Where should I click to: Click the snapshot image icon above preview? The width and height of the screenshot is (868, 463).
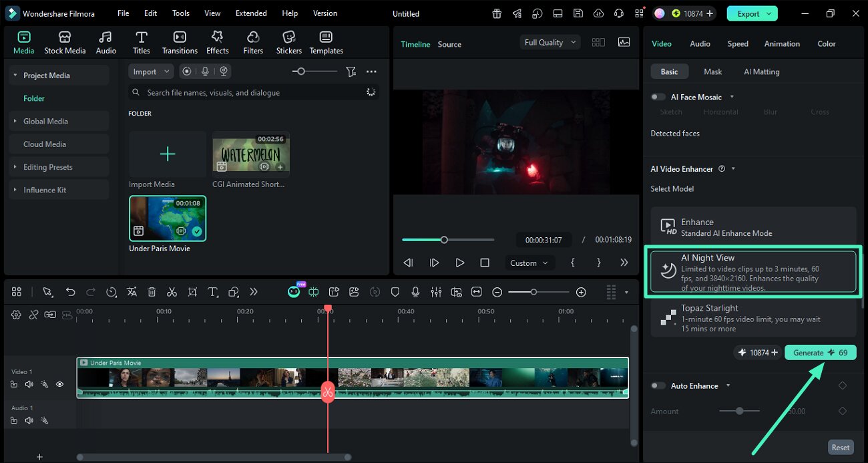pos(624,42)
